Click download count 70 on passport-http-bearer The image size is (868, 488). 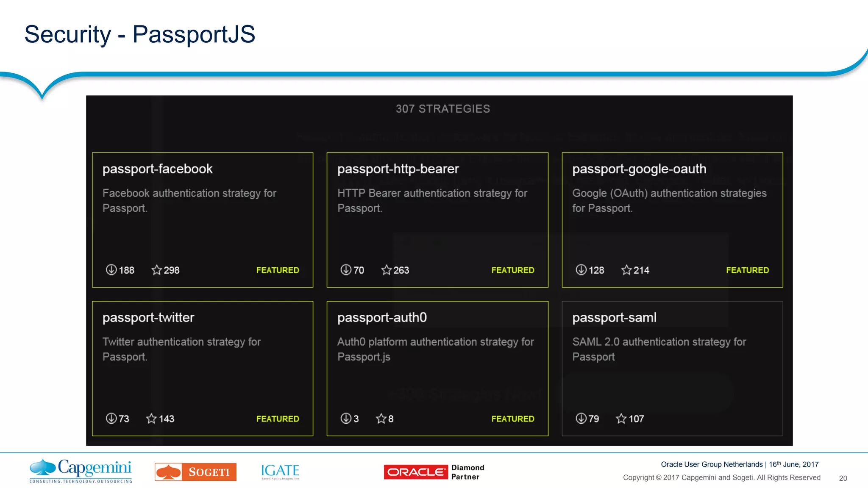coord(359,270)
